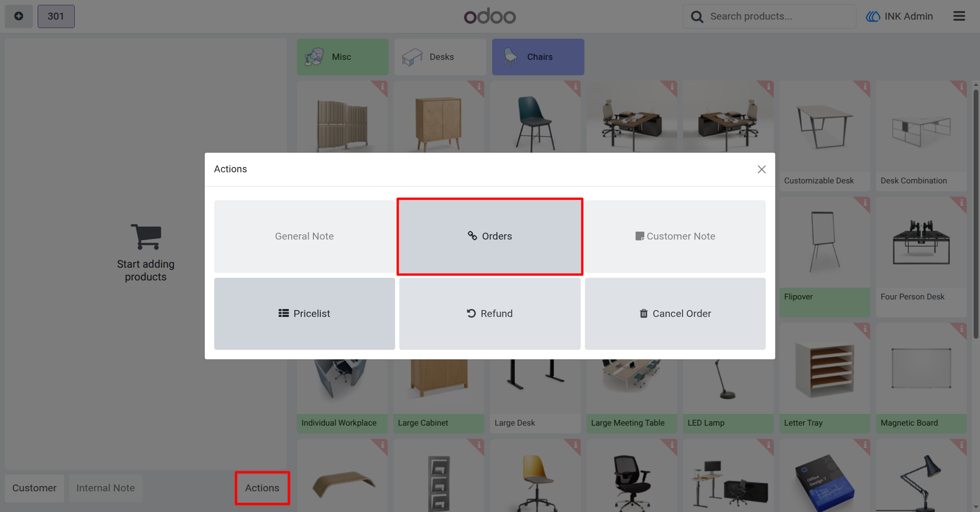The image size is (980, 512).
Task: Open the Pricelist action
Action: tap(304, 314)
